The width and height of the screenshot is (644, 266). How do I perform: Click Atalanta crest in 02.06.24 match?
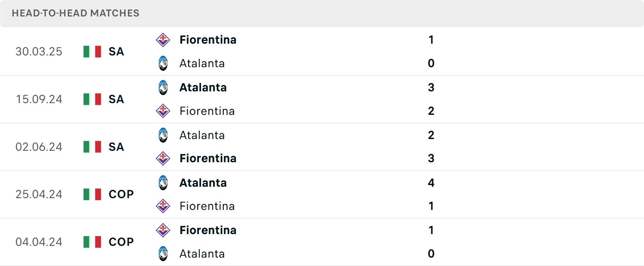pos(163,135)
